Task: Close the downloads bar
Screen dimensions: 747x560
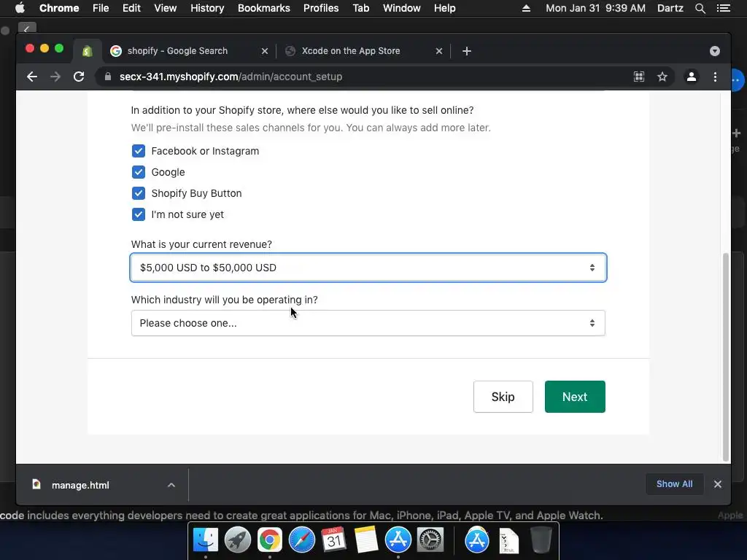Action: point(718,484)
